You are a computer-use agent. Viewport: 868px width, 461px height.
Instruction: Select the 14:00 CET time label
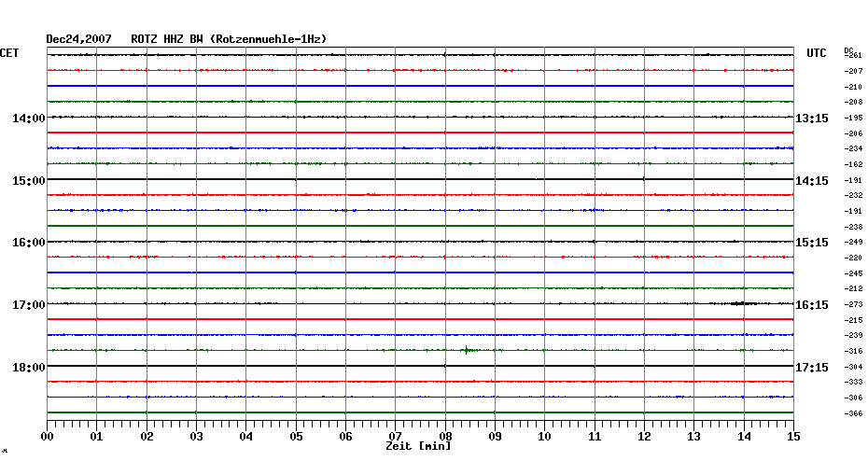pos(29,119)
